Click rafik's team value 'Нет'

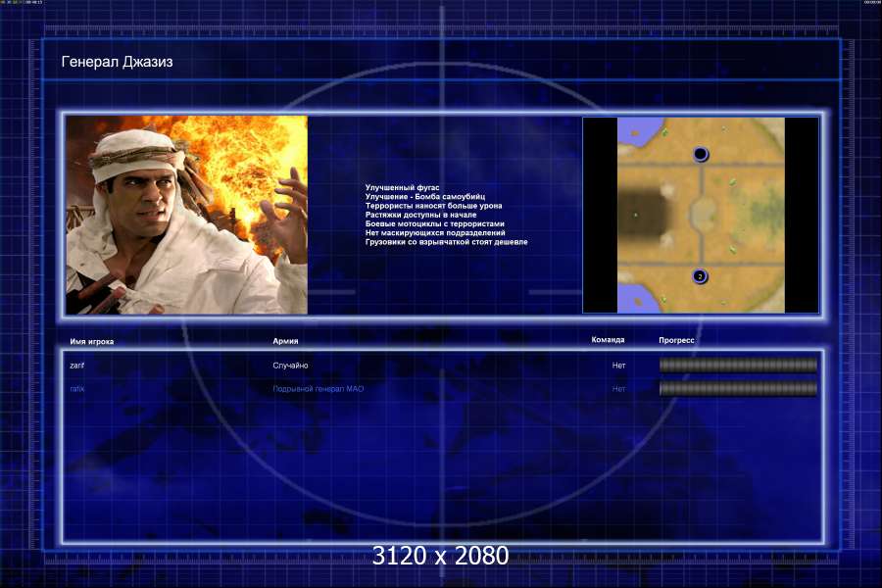coord(618,389)
